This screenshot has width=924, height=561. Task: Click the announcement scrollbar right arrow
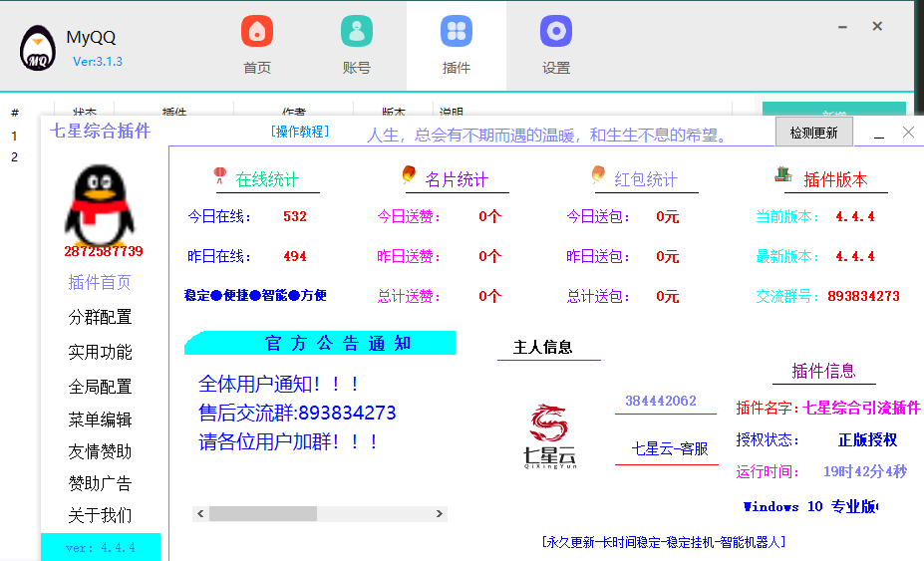pyautogui.click(x=439, y=514)
